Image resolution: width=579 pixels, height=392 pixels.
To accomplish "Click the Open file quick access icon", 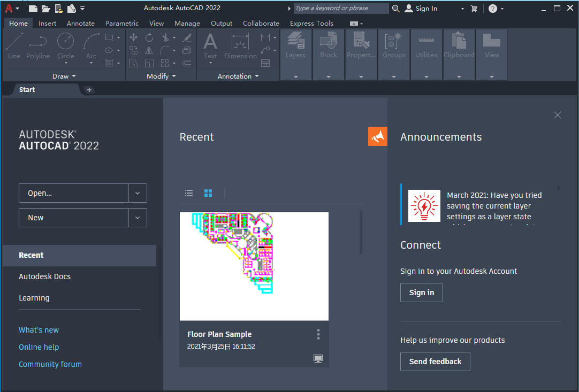I will tap(46, 8).
